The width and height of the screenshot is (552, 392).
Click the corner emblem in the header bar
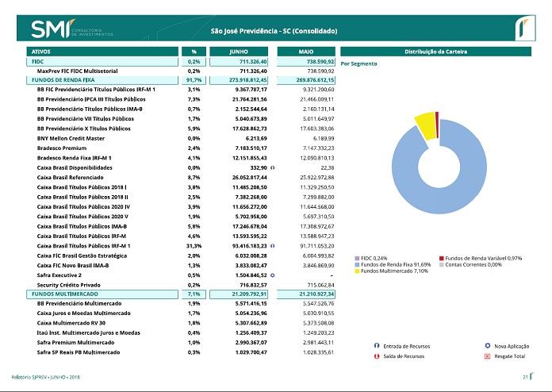[525, 29]
